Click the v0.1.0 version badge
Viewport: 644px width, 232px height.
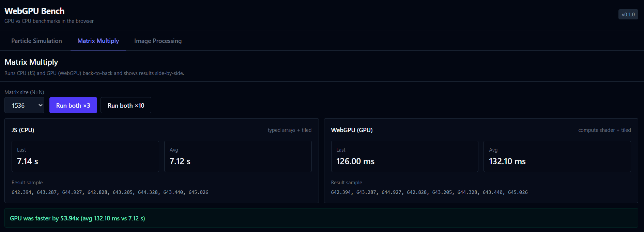(628, 14)
